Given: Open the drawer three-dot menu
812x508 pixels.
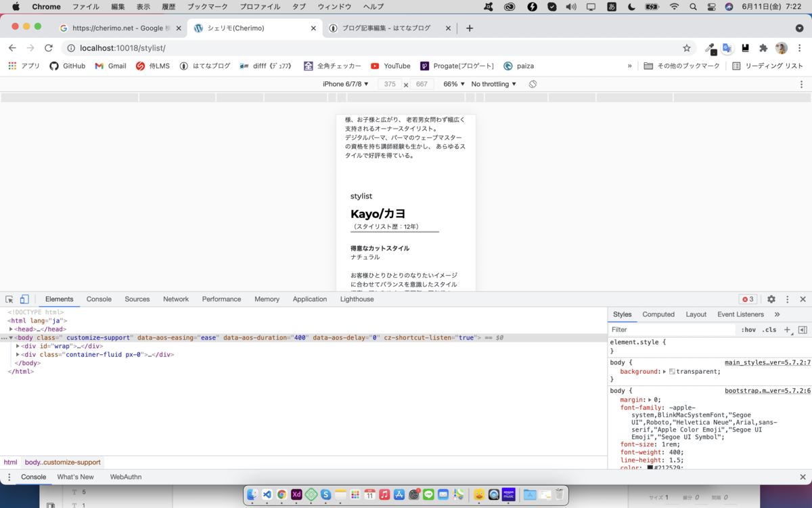Looking at the screenshot, I should tap(9, 477).
